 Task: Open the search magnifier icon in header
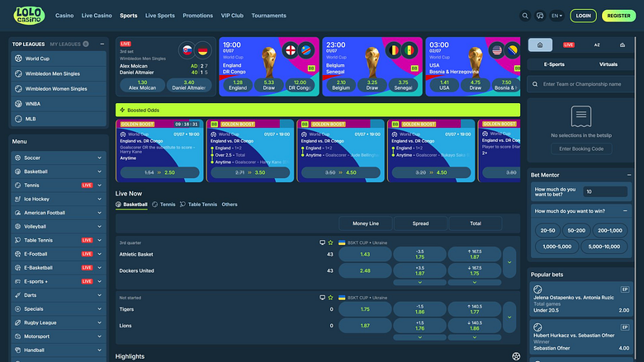pos(525,16)
